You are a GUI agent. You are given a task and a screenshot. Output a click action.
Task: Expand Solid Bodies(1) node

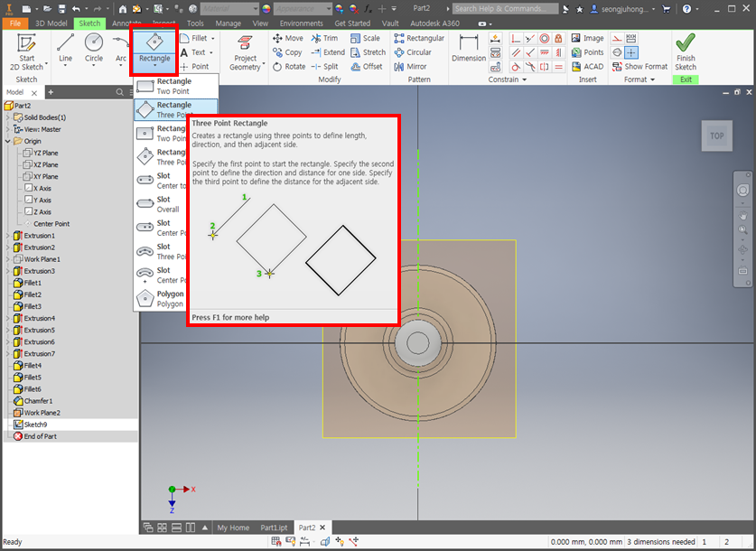pyautogui.click(x=8, y=117)
